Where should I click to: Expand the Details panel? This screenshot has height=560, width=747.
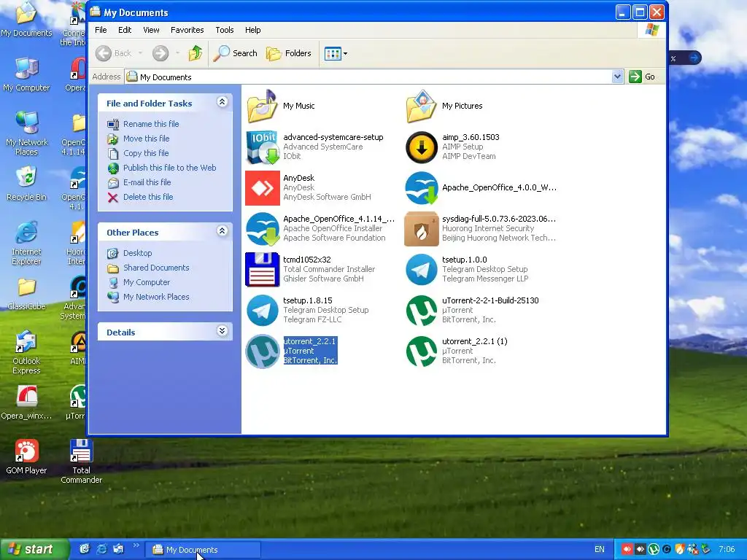222,331
